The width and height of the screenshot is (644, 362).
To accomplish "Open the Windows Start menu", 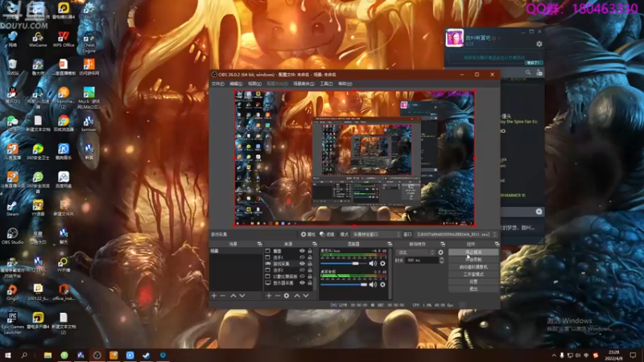I will pos(8,356).
